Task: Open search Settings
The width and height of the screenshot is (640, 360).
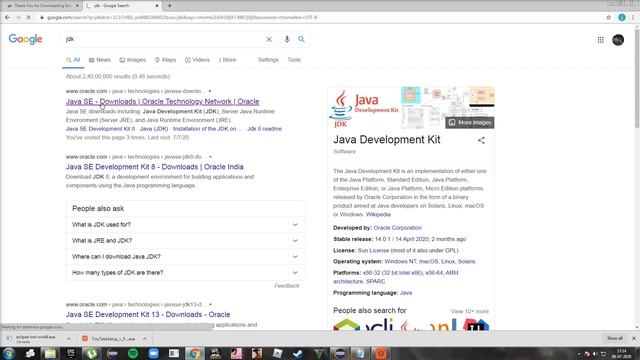Action: click(268, 60)
